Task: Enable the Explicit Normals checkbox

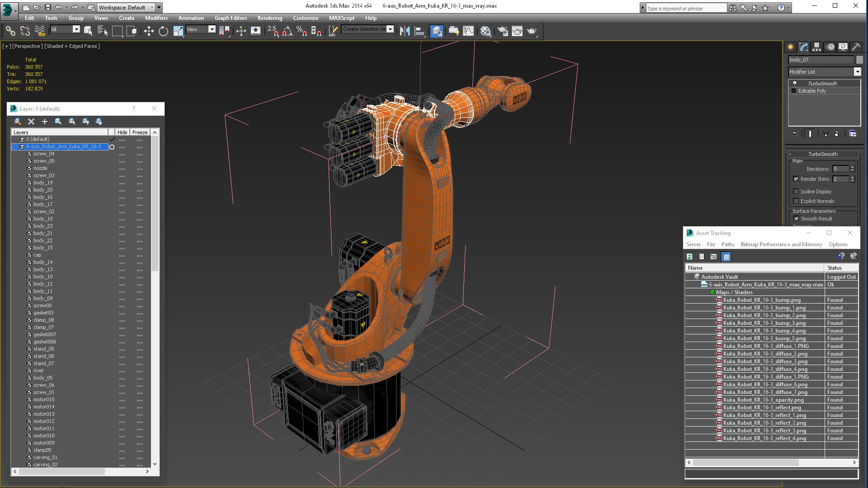Action: coord(796,201)
